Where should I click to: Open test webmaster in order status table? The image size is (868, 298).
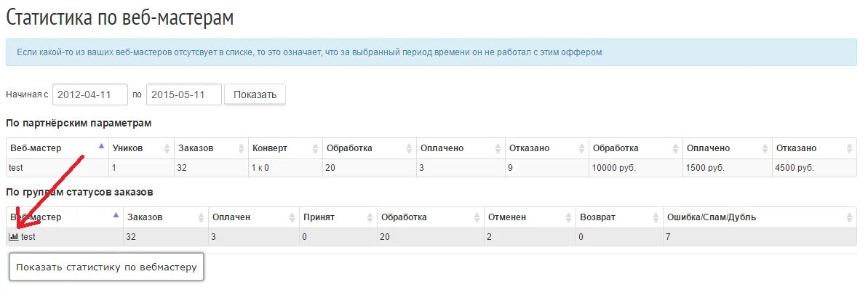click(x=28, y=237)
